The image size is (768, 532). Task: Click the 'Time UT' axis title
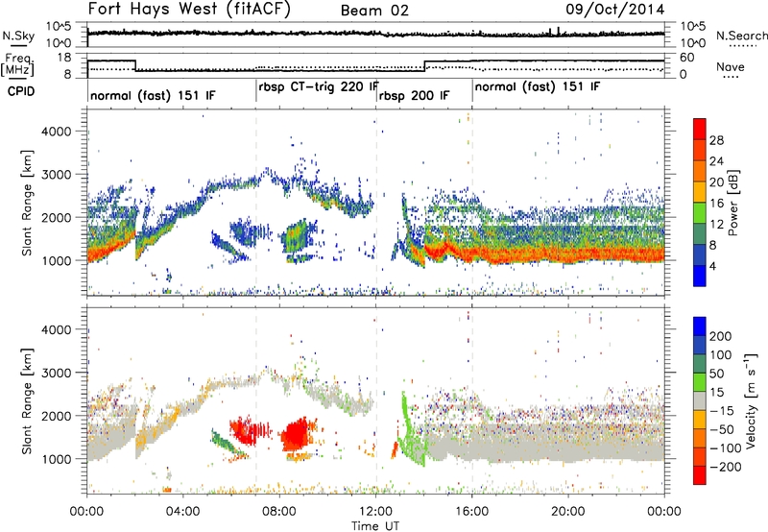click(x=375, y=526)
